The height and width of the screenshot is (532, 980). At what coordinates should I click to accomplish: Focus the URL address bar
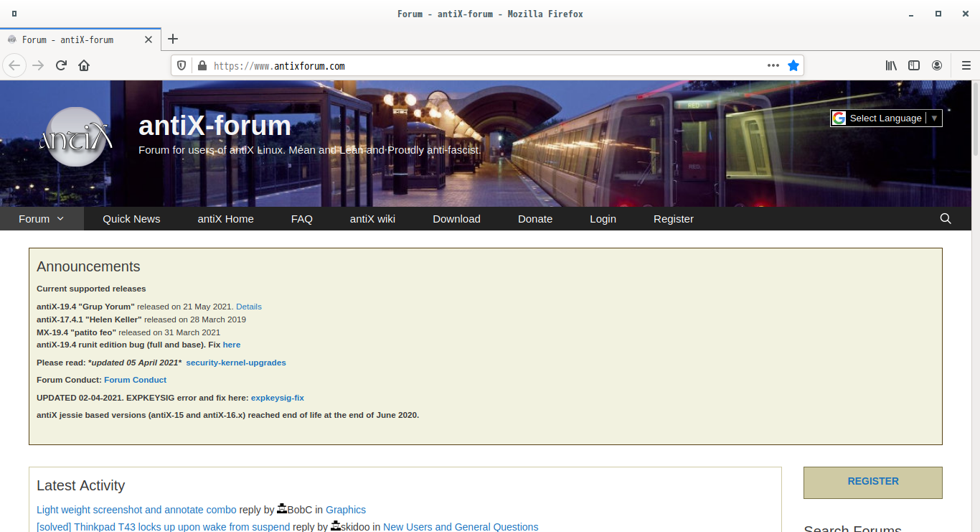point(488,65)
